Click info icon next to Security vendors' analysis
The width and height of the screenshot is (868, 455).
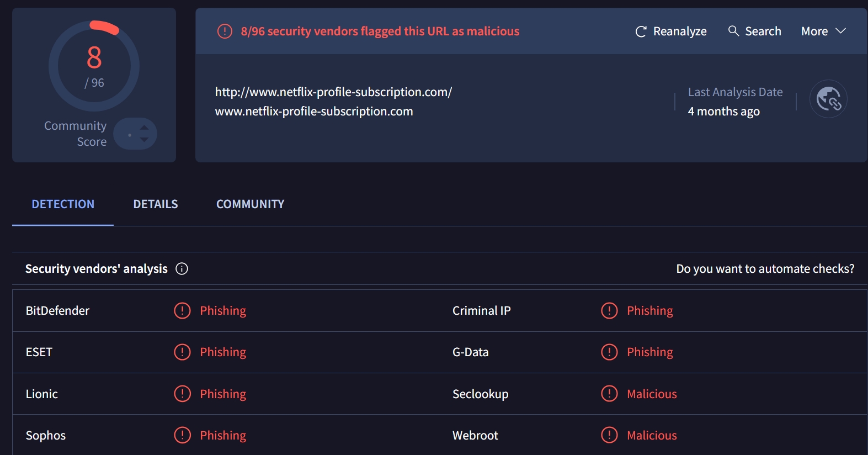(182, 269)
